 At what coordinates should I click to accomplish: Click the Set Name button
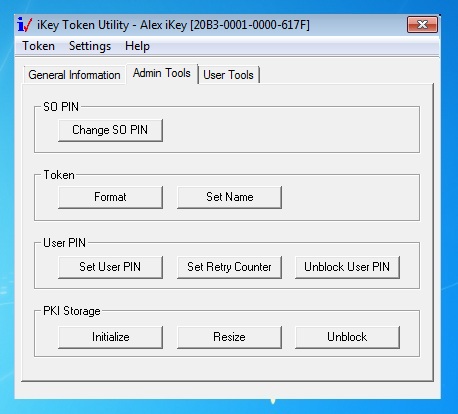click(x=229, y=197)
